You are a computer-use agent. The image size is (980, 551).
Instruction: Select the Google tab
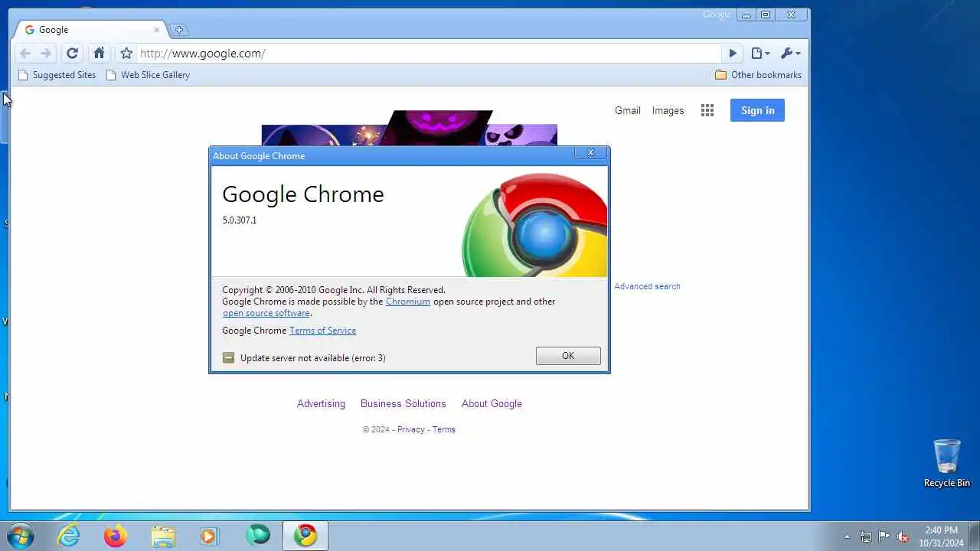click(90, 30)
